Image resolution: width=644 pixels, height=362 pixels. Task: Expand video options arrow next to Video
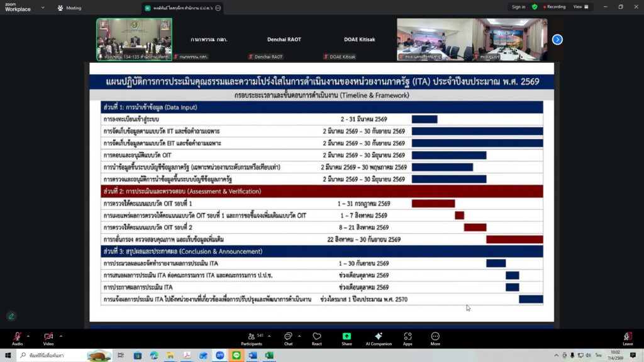pyautogui.click(x=61, y=336)
